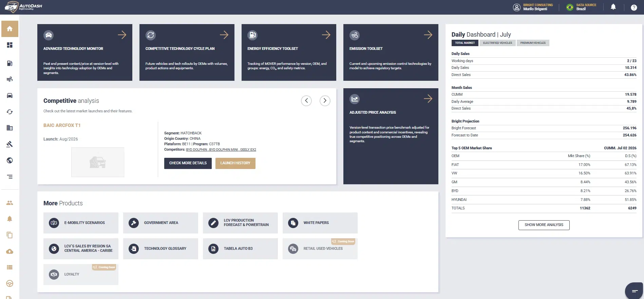The height and width of the screenshot is (299, 644).
Task: Open the fuel pump icon in sidebar
Action: pyautogui.click(x=10, y=63)
